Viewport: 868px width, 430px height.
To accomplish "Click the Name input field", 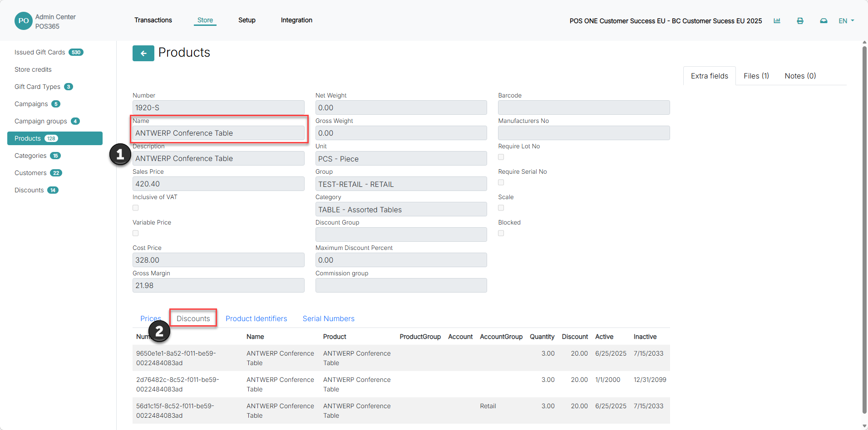I will coord(218,133).
